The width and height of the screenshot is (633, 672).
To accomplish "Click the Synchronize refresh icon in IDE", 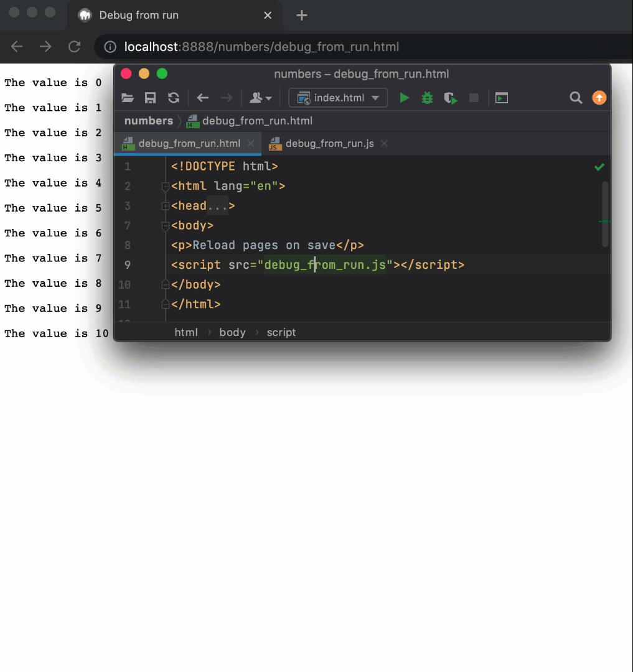I will click(x=174, y=98).
